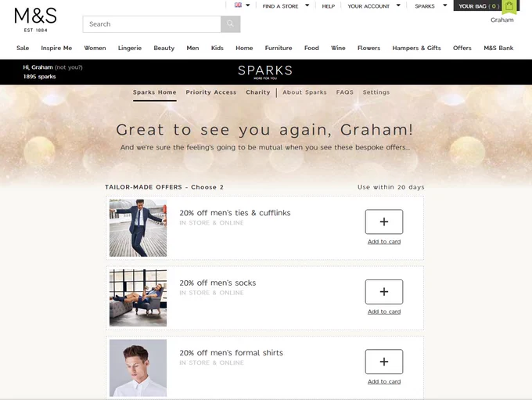Screen dimensions: 532x400
Task: Open the Men menu
Action: click(x=192, y=48)
